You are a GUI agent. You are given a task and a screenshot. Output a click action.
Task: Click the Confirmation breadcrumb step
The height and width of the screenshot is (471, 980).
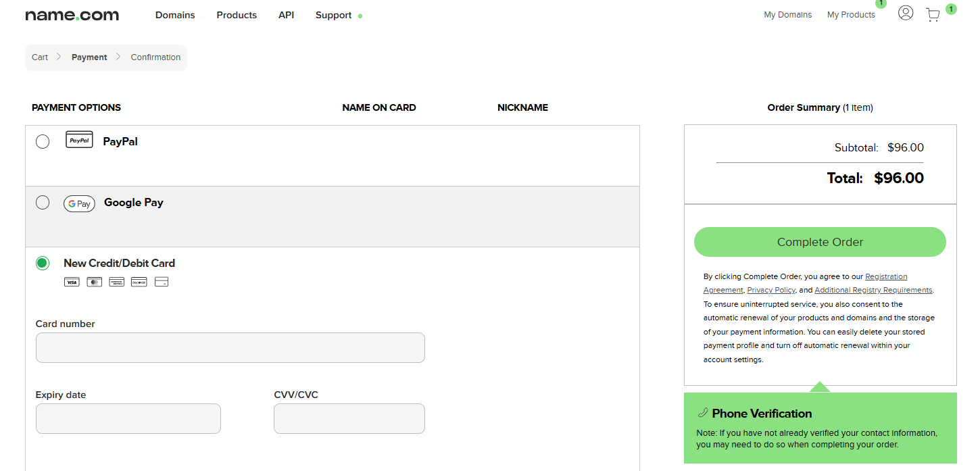click(x=155, y=57)
